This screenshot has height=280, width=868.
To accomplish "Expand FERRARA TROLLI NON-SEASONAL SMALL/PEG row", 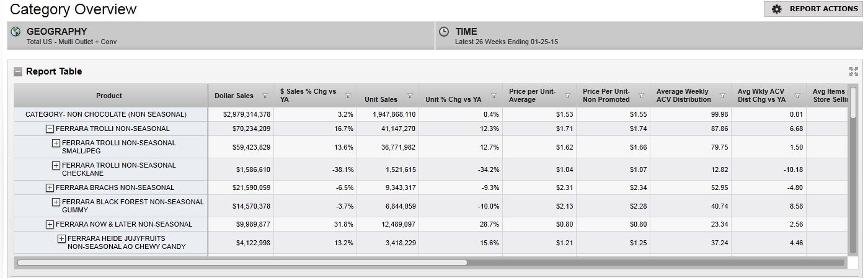I will [56, 143].
